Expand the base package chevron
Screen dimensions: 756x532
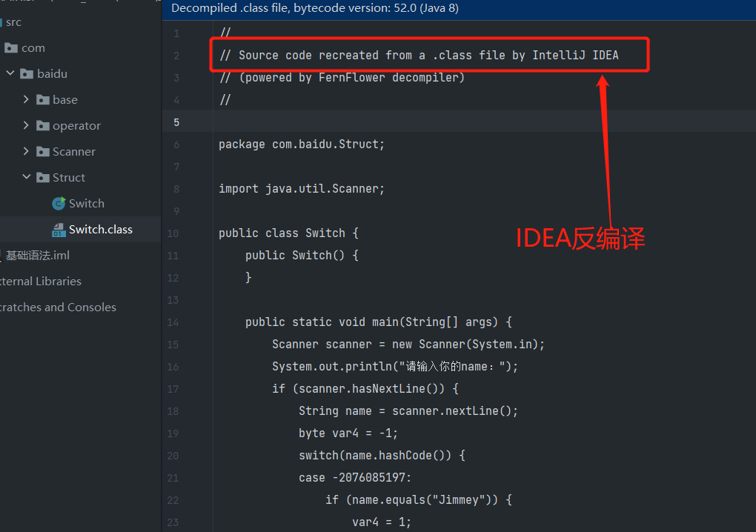26,99
